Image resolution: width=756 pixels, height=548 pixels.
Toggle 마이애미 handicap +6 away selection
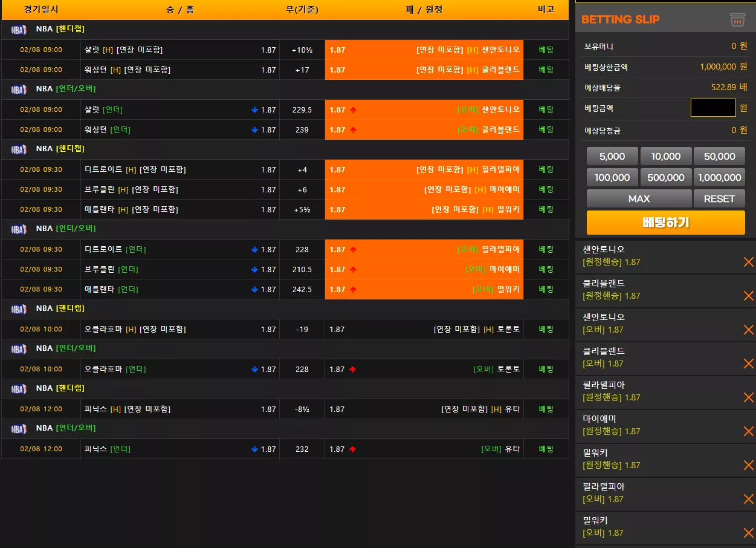(424, 190)
